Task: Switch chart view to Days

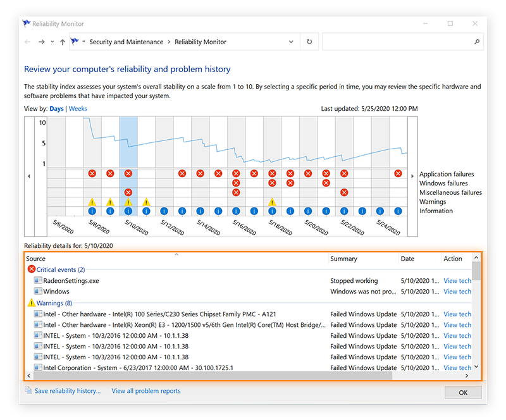Action: point(56,109)
